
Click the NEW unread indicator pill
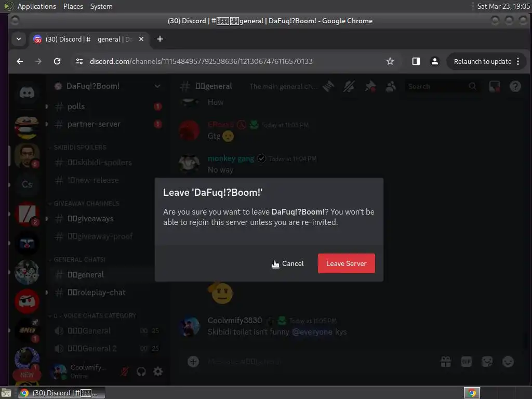[27, 375]
